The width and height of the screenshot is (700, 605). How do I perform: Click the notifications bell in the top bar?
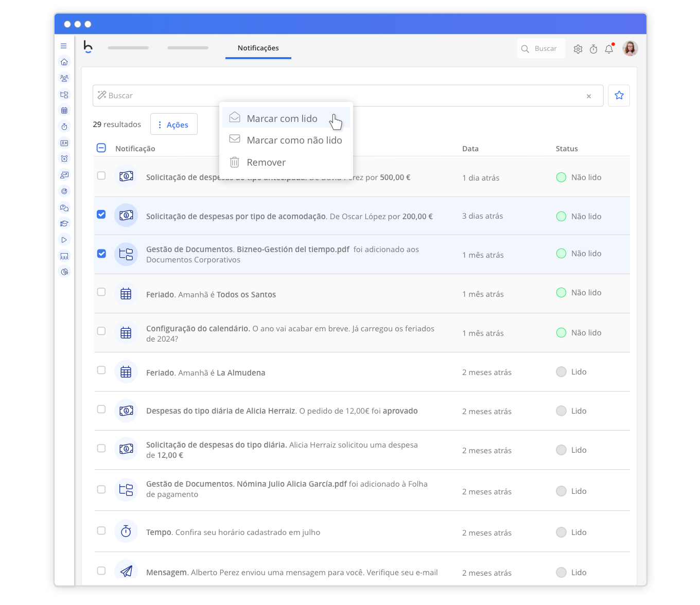click(x=609, y=49)
